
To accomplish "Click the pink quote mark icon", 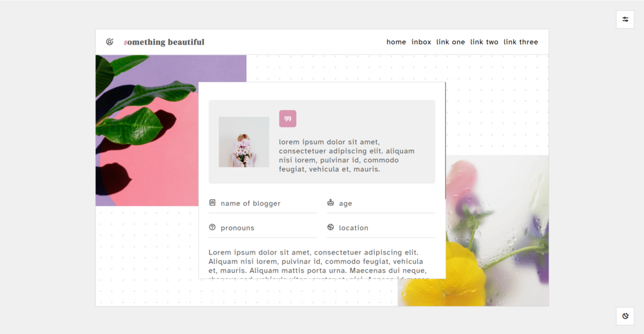I will point(288,119).
